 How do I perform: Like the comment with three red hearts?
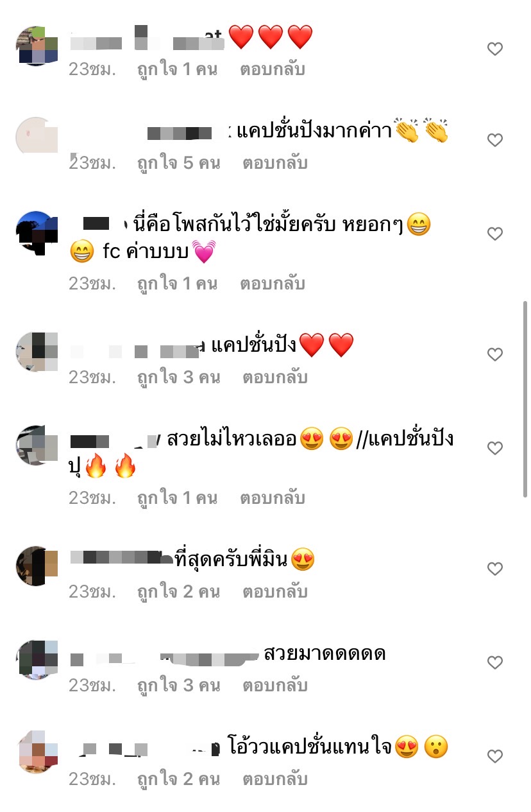tap(495, 49)
